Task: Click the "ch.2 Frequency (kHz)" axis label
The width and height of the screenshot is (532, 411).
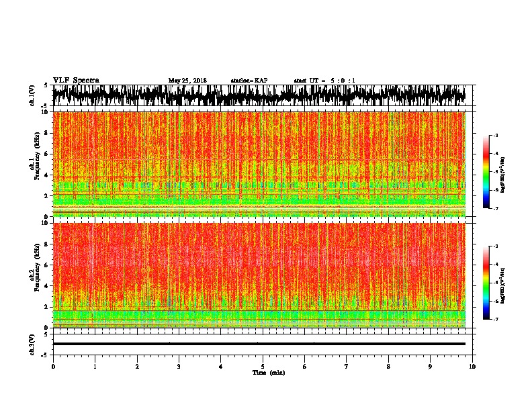Action: pyautogui.click(x=34, y=267)
